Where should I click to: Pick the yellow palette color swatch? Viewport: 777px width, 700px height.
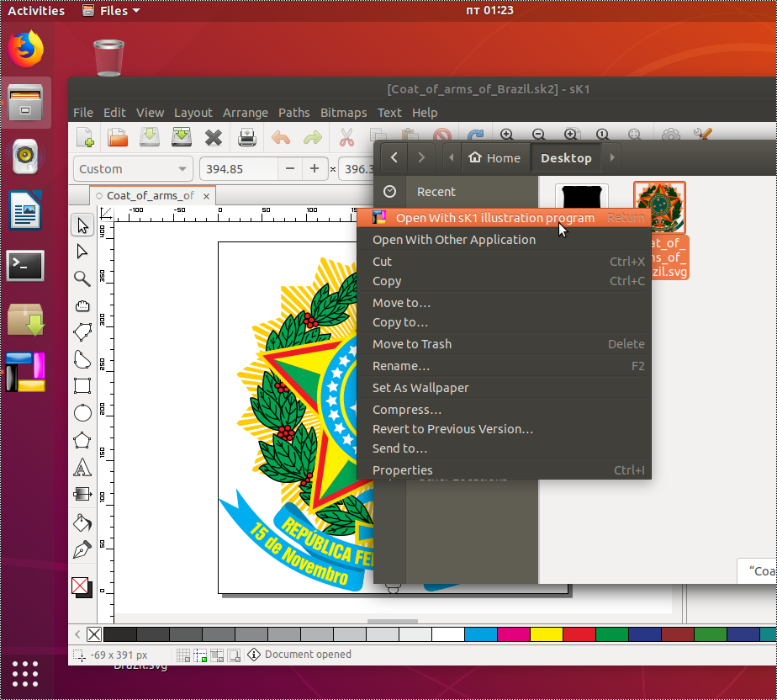546,634
